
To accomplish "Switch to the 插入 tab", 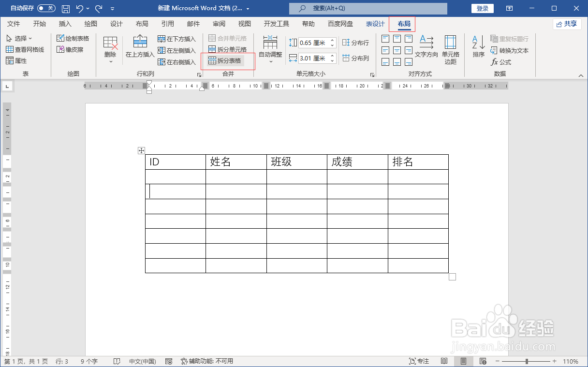I will tap(65, 24).
